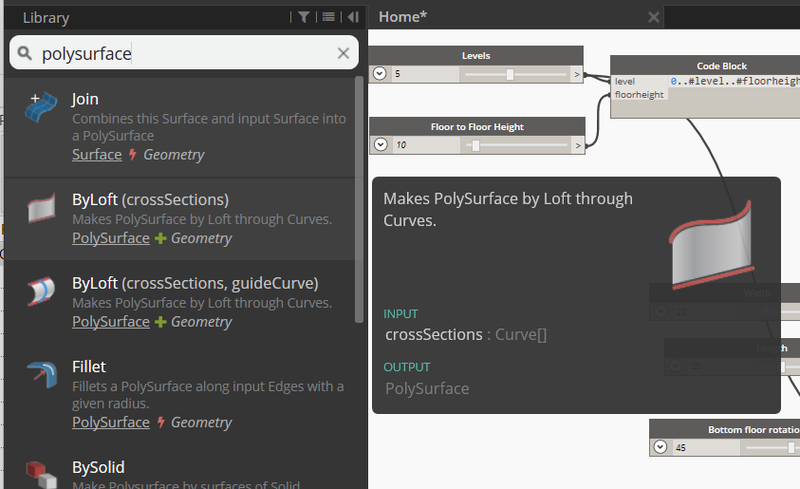This screenshot has width=800, height=489.
Task: Click create plus icon under ByLoft (crossSections)
Action: [161, 238]
